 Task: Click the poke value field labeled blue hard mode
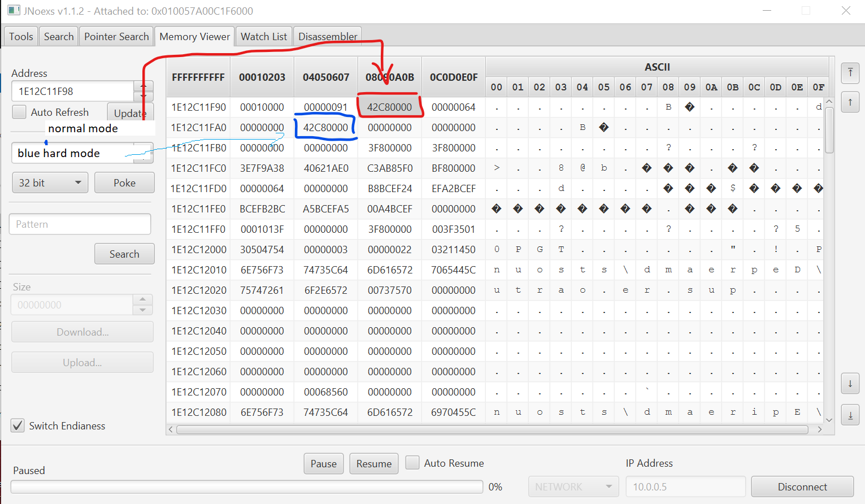click(73, 153)
